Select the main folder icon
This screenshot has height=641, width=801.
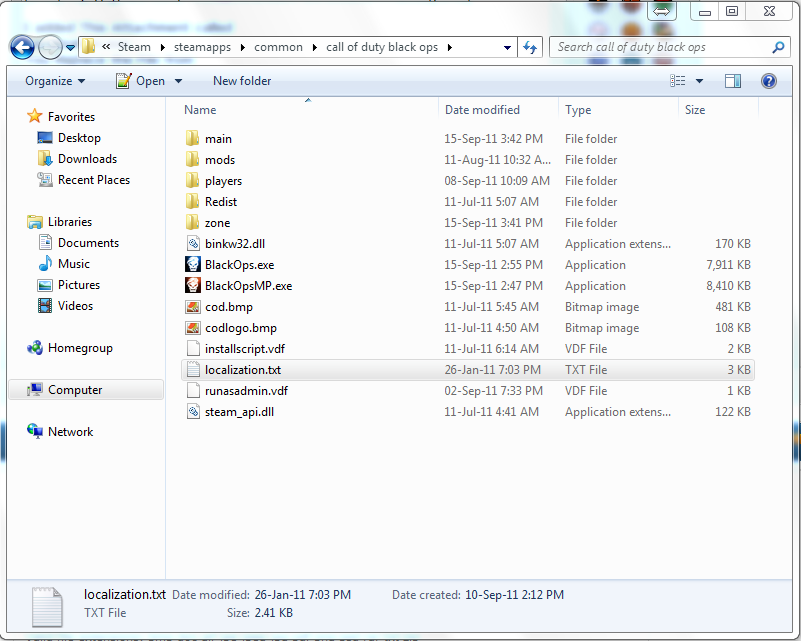pos(193,138)
